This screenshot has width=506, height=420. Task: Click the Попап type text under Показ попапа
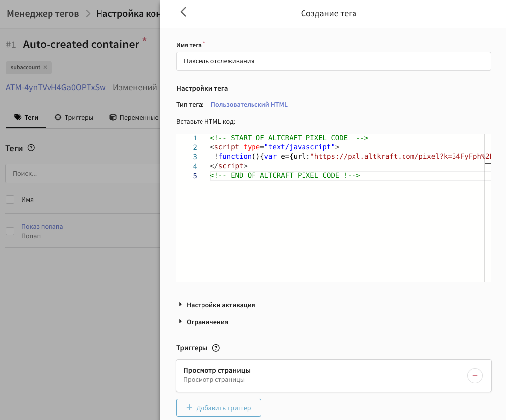coord(31,236)
